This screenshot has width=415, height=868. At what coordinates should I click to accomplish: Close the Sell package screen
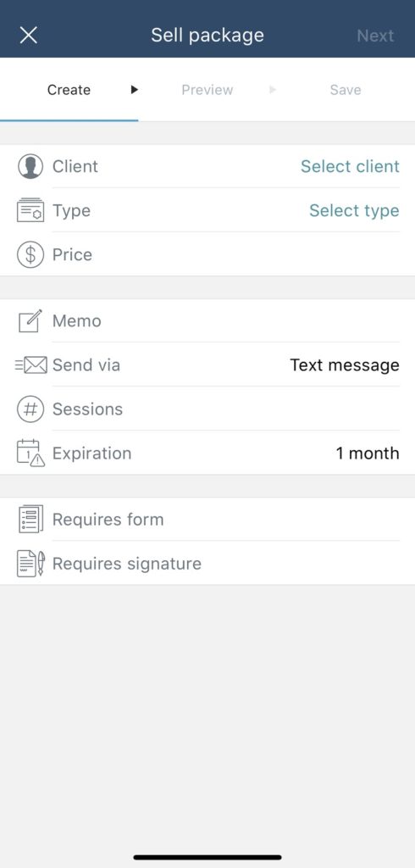[x=28, y=36]
